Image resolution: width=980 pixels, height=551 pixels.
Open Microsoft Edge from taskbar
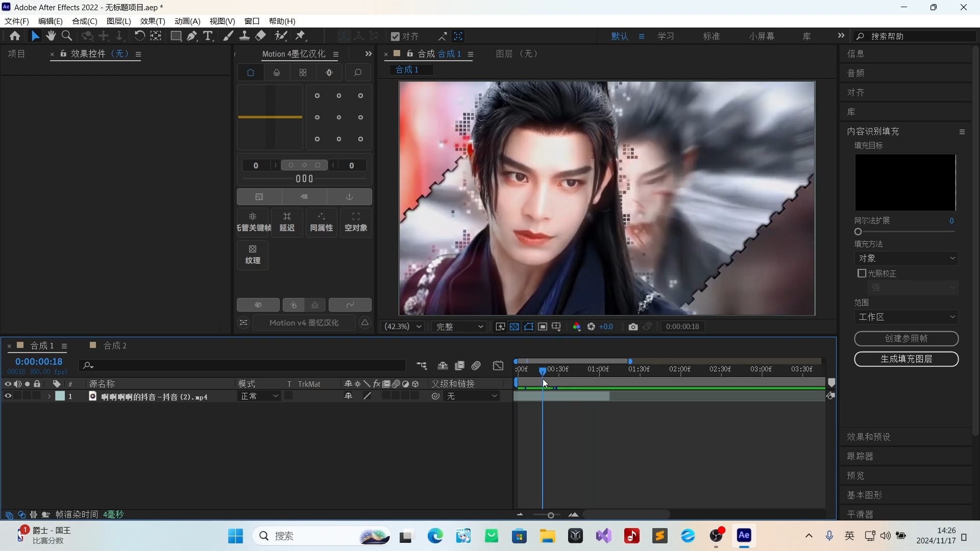click(x=435, y=536)
